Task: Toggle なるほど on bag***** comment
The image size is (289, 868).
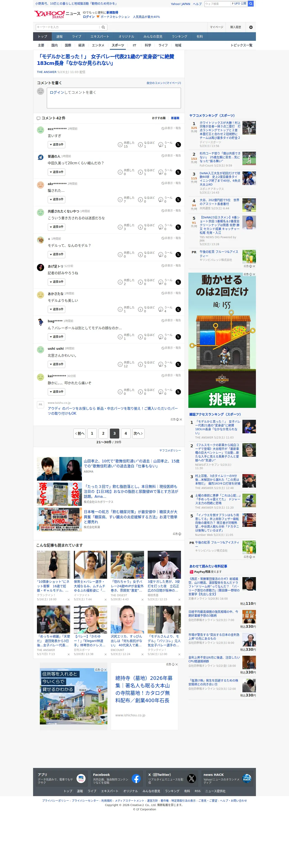Action: (146, 337)
